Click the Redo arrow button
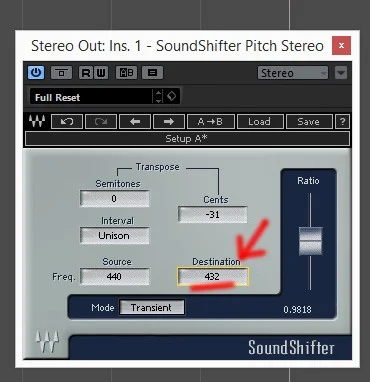The height and width of the screenshot is (382, 370). tap(101, 122)
